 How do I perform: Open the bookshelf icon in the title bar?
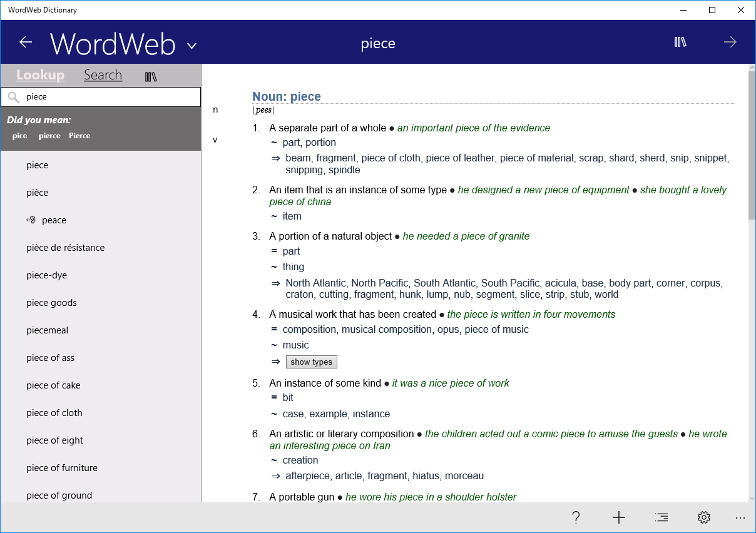[x=680, y=42]
